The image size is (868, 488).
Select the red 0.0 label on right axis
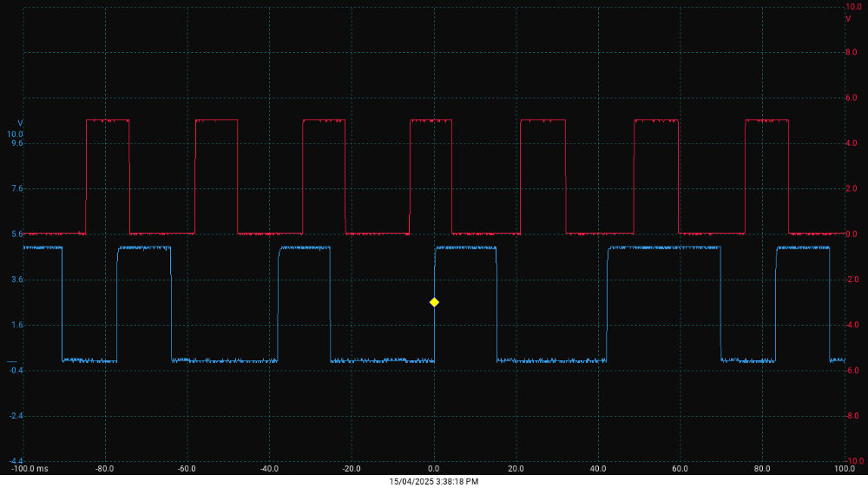[852, 234]
